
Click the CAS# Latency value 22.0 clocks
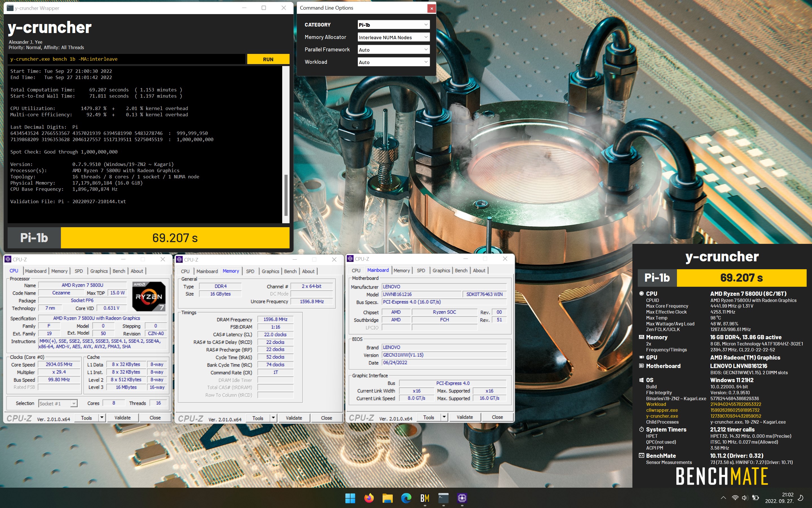click(275, 335)
